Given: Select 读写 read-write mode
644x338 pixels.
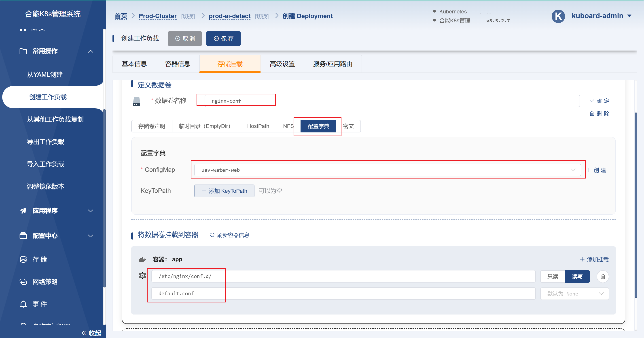Looking at the screenshot, I should pyautogui.click(x=577, y=276).
